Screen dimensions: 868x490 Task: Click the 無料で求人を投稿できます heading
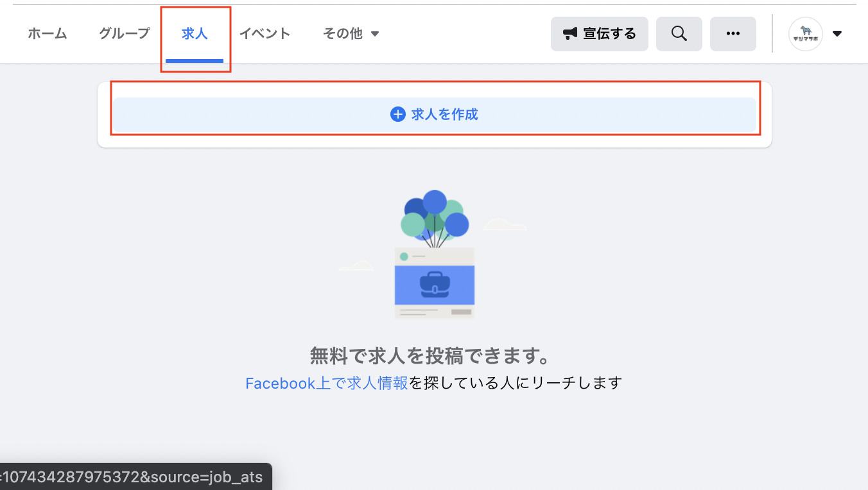[430, 355]
